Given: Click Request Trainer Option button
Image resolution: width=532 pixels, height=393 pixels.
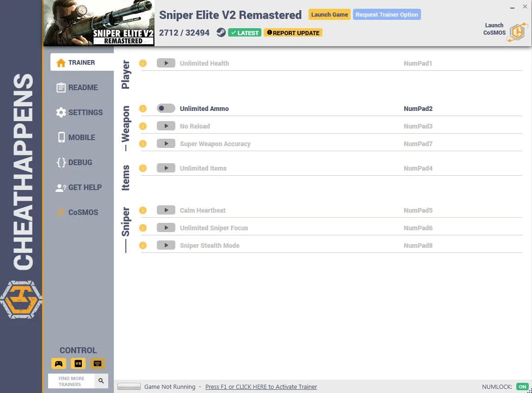Looking at the screenshot, I should 387,15.
